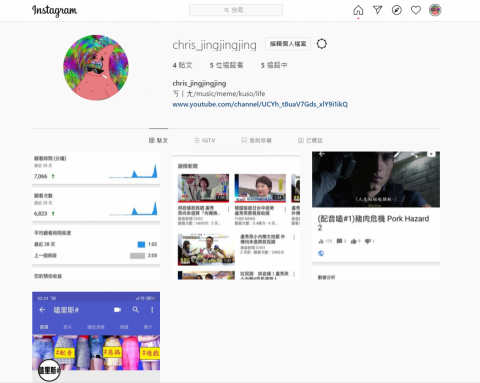
Task: Open profile avatar in top navigation
Action: tap(435, 10)
